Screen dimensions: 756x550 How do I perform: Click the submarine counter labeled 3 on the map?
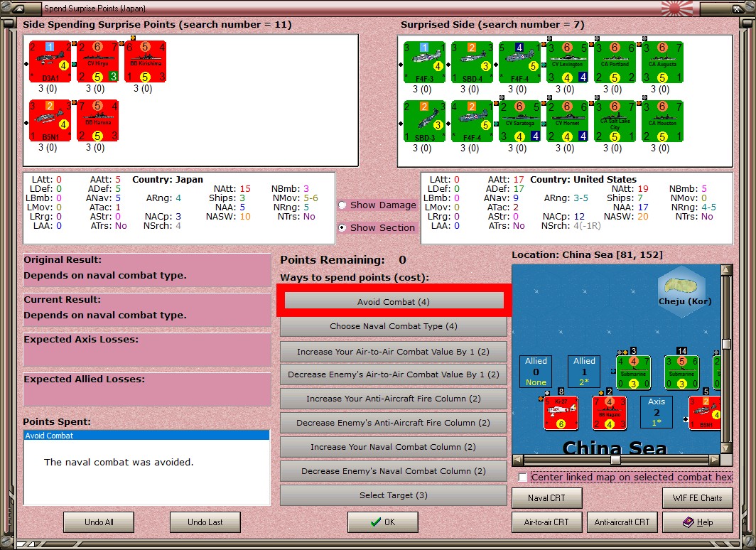[x=634, y=372]
